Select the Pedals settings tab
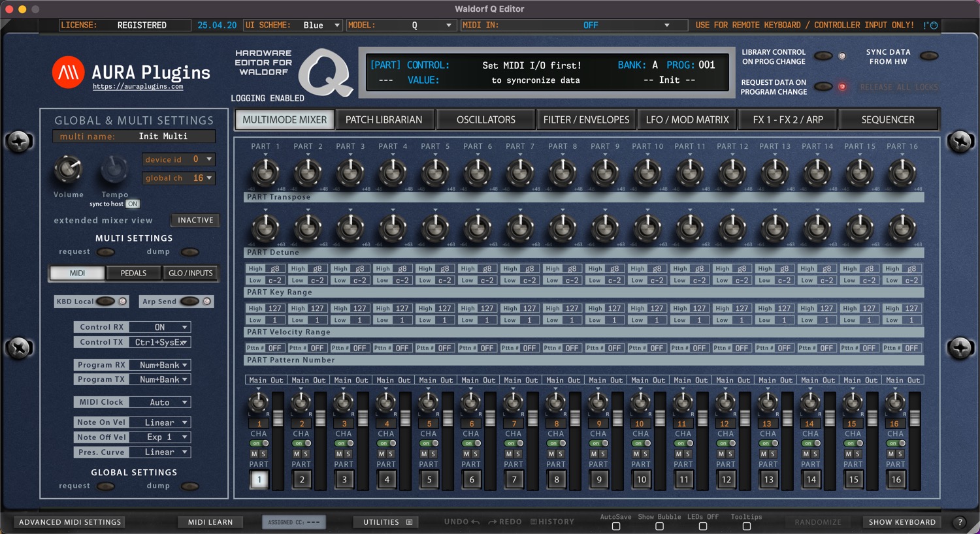The width and height of the screenshot is (980, 534). click(133, 273)
